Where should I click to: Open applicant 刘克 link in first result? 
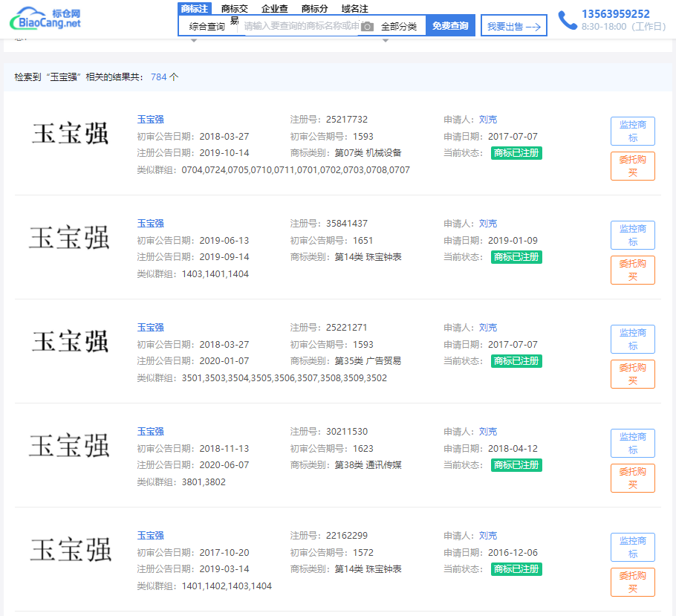point(488,120)
